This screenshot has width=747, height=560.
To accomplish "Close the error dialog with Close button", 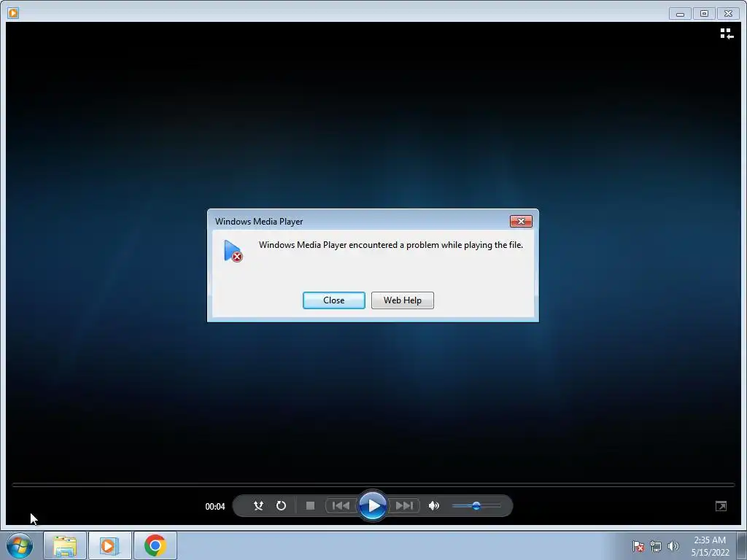I will click(x=334, y=300).
